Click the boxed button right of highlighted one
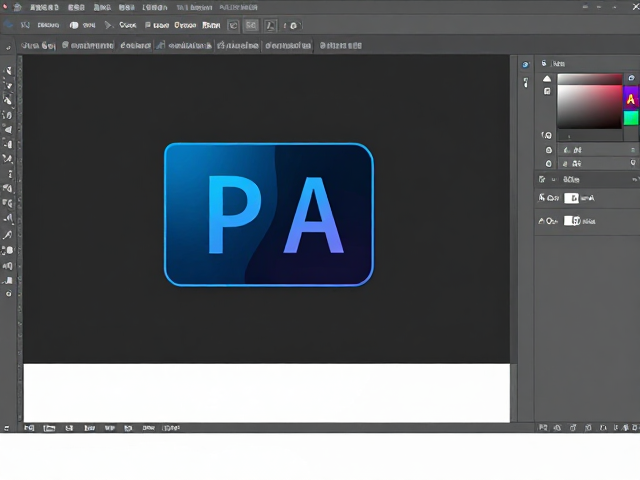 [270, 26]
